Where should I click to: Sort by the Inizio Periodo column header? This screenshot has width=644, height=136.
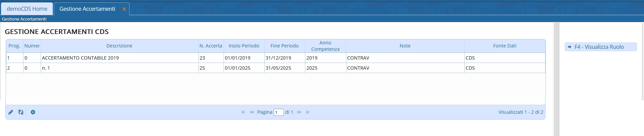pos(244,46)
